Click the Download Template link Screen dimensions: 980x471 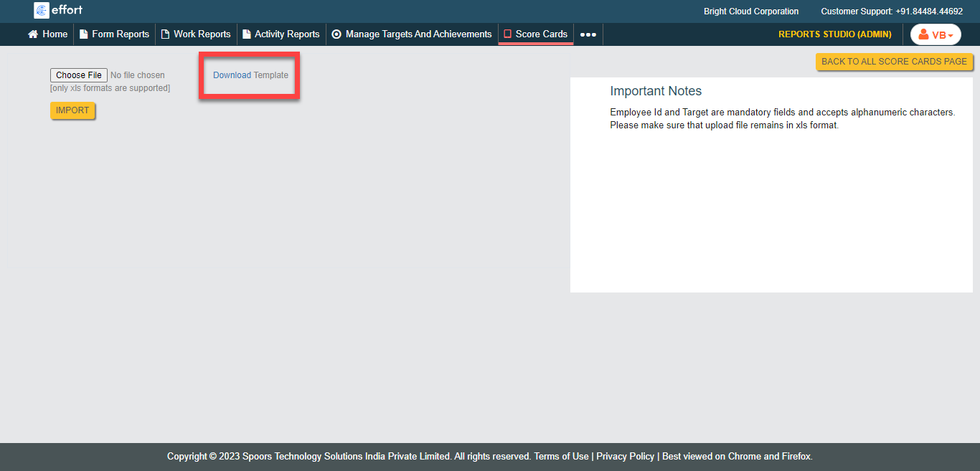coord(250,75)
